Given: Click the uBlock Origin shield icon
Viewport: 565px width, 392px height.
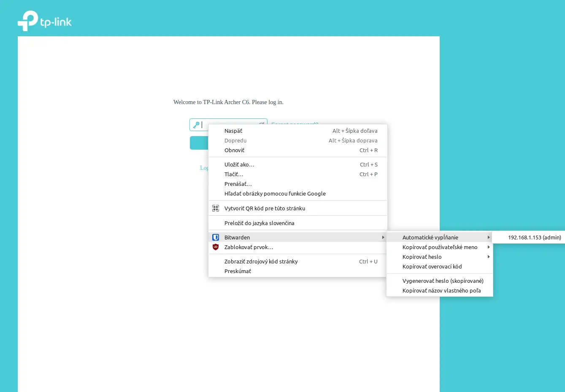Looking at the screenshot, I should pos(216,247).
